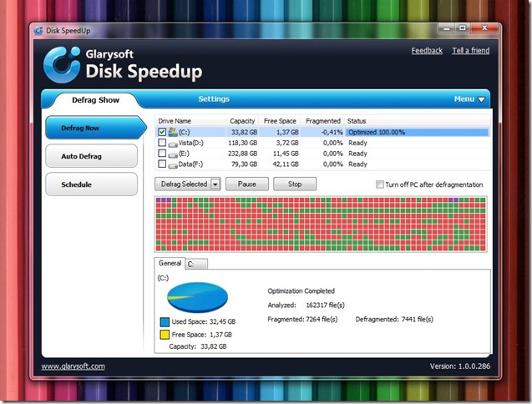This screenshot has width=532, height=404.
Task: Open the Tell a friend link
Action: click(x=470, y=51)
